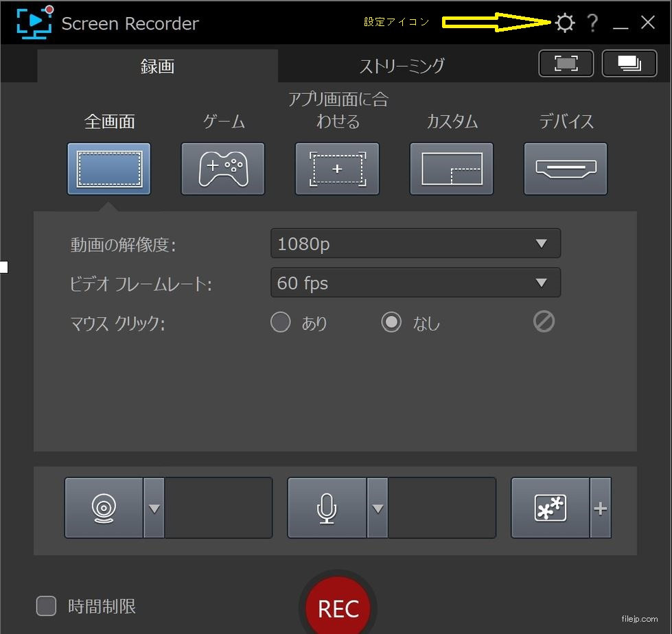Image resolution: width=672 pixels, height=634 pixels.
Task: Switch to the 録画 tab
Action: click(x=157, y=66)
